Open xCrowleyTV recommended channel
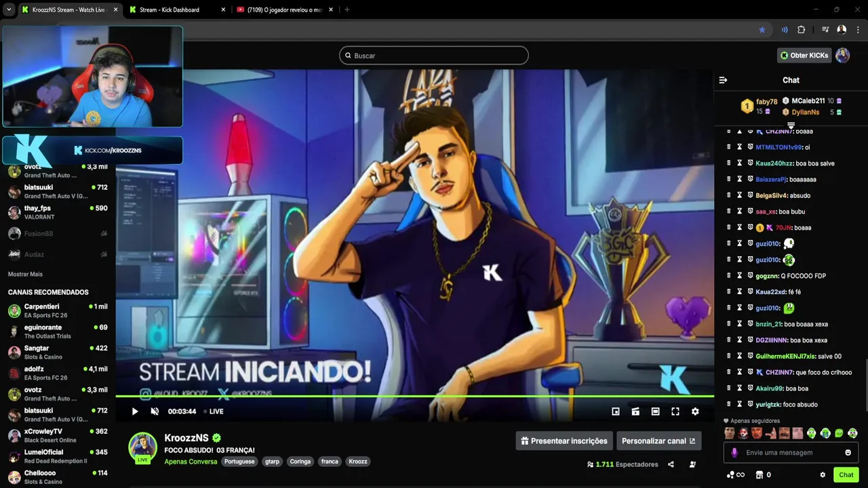The image size is (868, 488). (58, 435)
